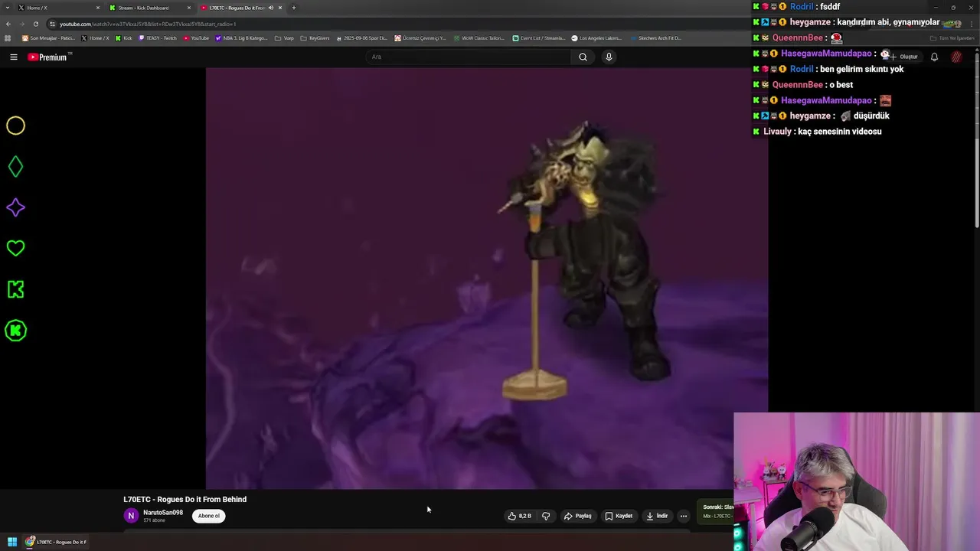
Task: Open the WoW Classic Tailoring bookmark
Action: [x=480, y=37]
